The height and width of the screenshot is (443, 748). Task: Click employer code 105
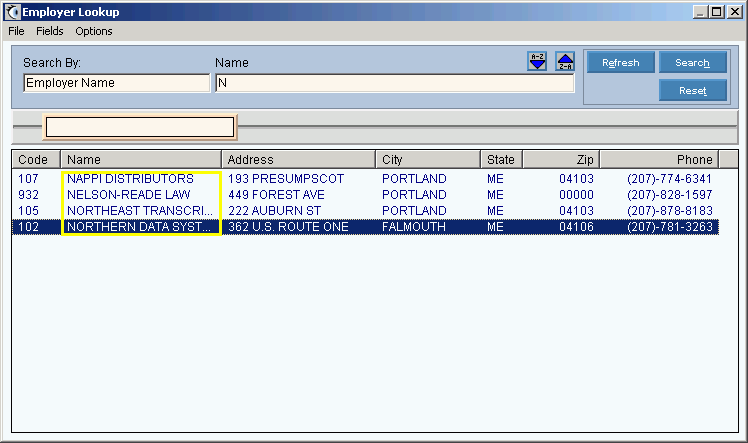coord(28,211)
